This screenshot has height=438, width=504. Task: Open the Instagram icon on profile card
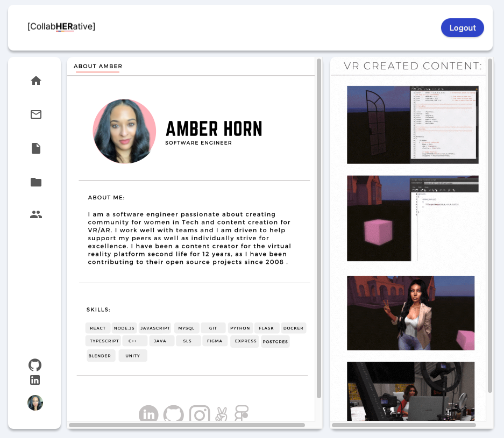(200, 414)
